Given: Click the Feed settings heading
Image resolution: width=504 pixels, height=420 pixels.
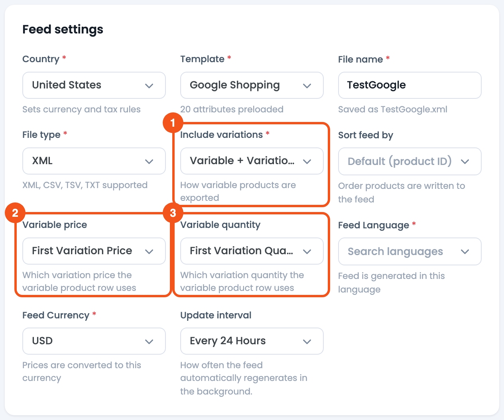Looking at the screenshot, I should [x=63, y=29].
